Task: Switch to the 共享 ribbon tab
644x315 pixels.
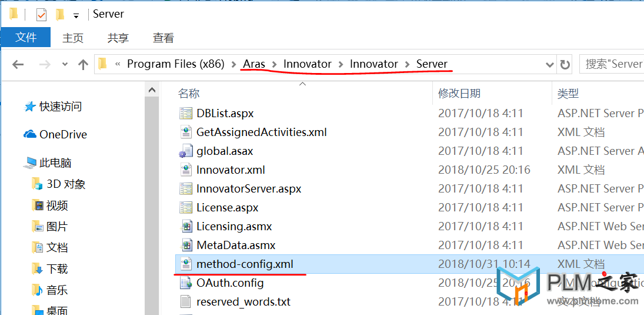Action: [118, 38]
